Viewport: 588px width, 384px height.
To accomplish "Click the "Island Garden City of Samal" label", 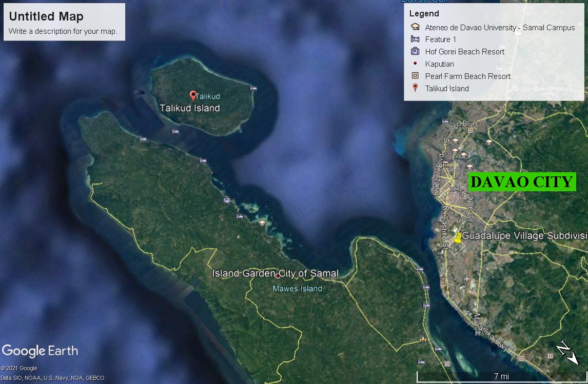I will pos(275,273).
